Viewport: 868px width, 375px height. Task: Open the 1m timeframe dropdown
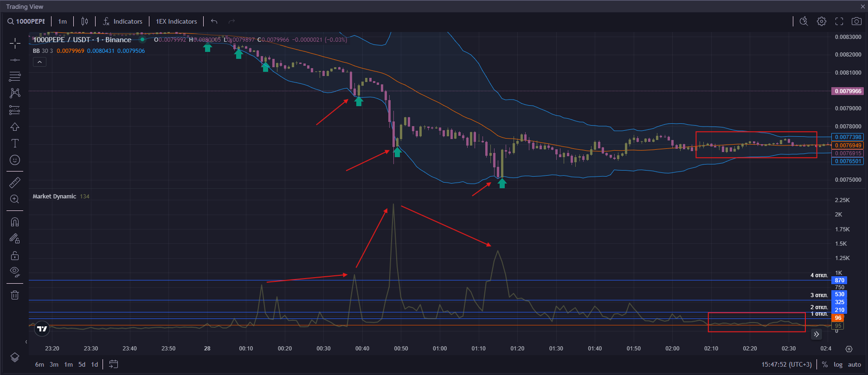[x=63, y=21]
